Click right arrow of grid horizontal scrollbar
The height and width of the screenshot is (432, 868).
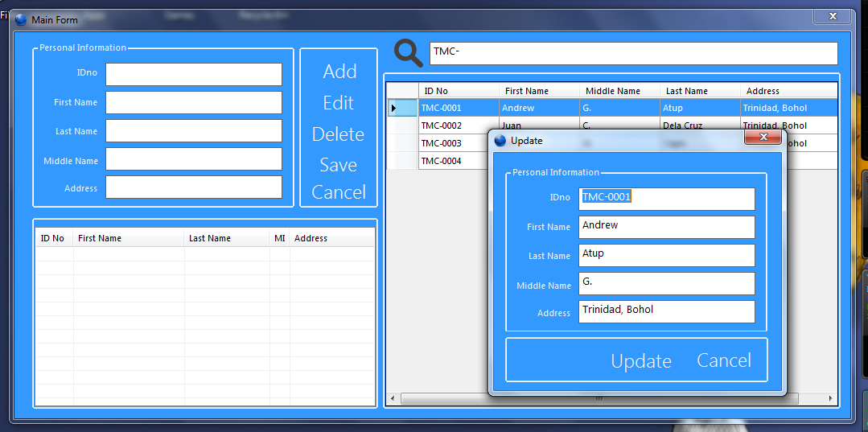pos(830,398)
